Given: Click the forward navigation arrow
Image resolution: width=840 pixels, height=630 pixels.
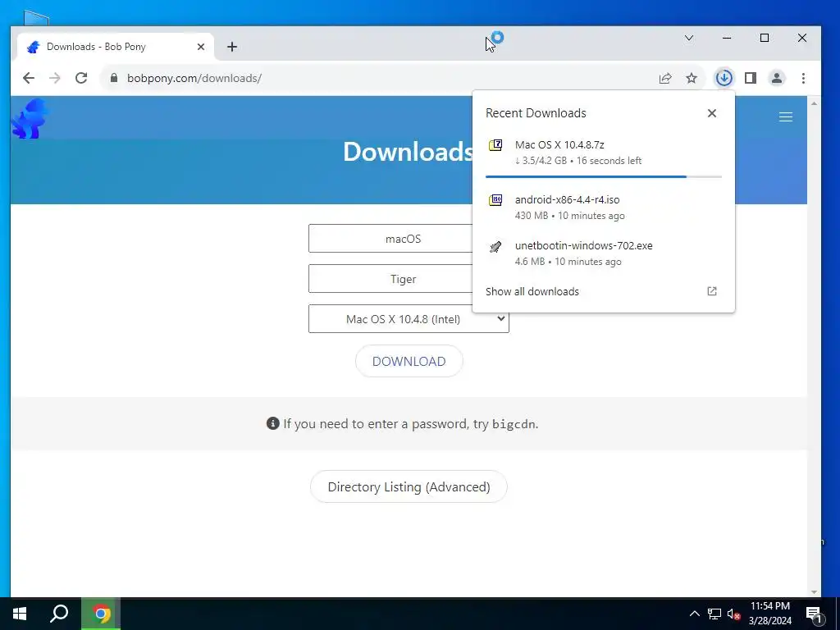Looking at the screenshot, I should [55, 78].
